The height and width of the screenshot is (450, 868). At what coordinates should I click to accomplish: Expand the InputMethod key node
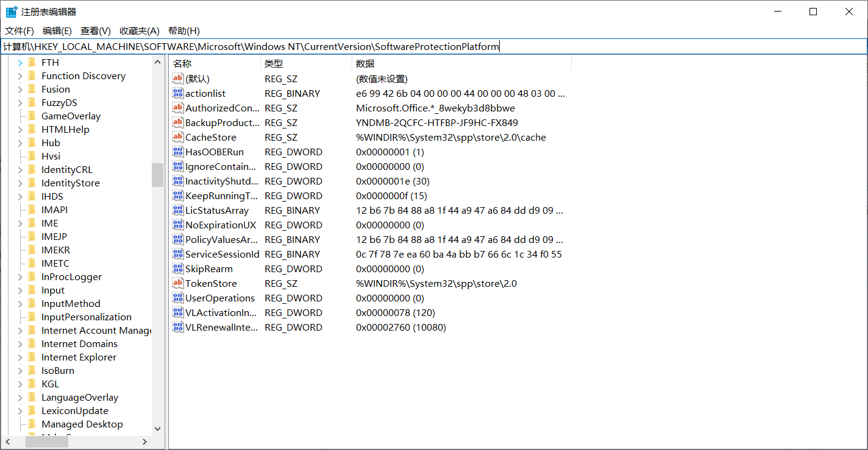[20, 303]
